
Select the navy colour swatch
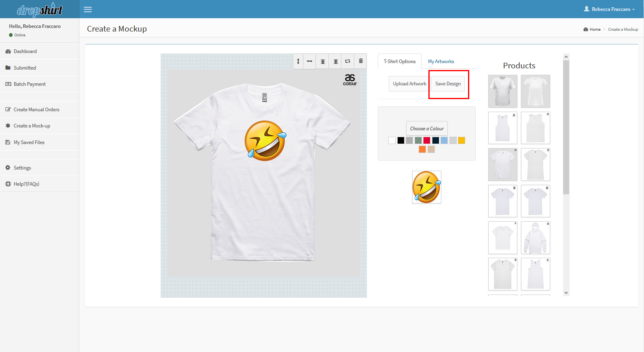coord(436,140)
